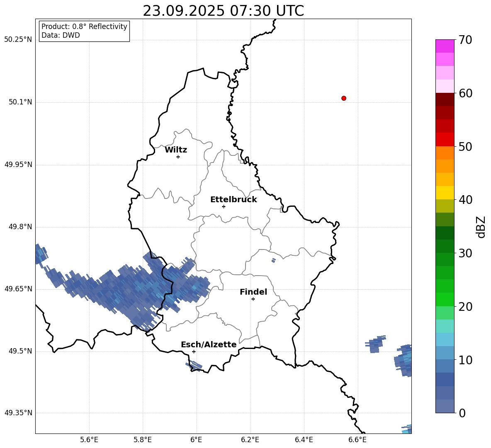Click the 50.25°N latitude label

click(18, 40)
